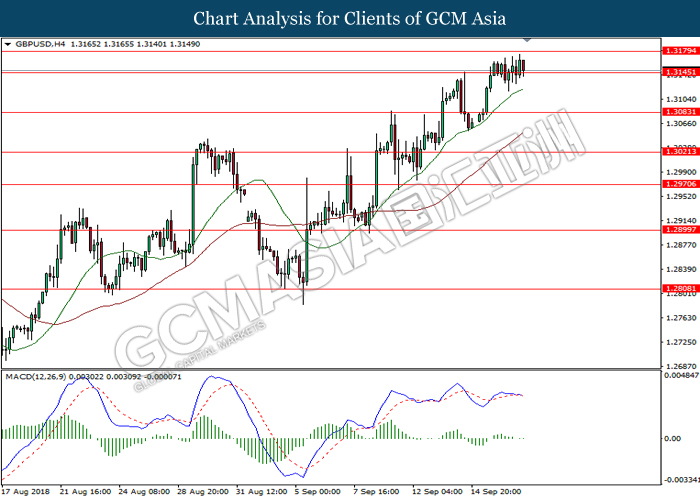The image size is (700, 500).
Task: Click the chart shift triangle marker at top
Action: (527, 40)
